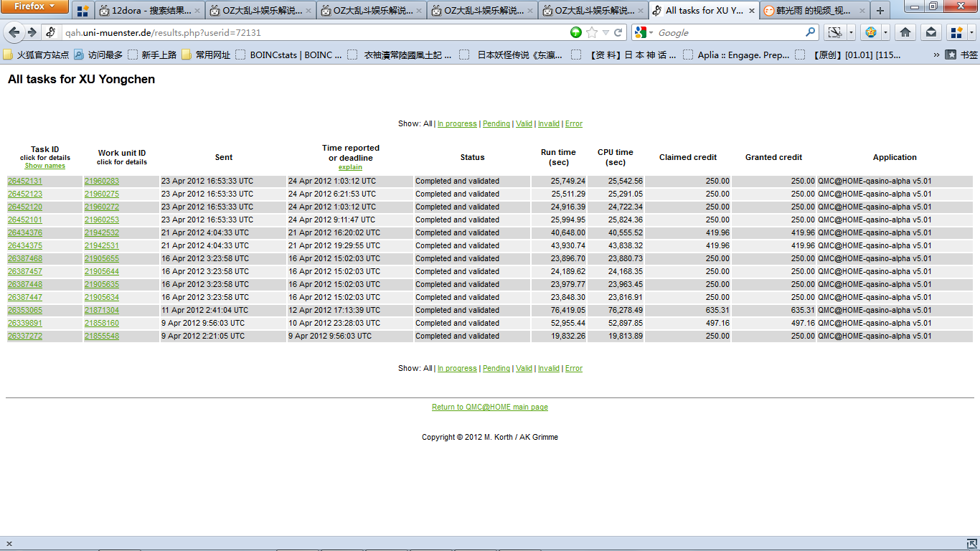This screenshot has height=551, width=980.
Task: Open the Firefox menu button
Action: pos(34,6)
